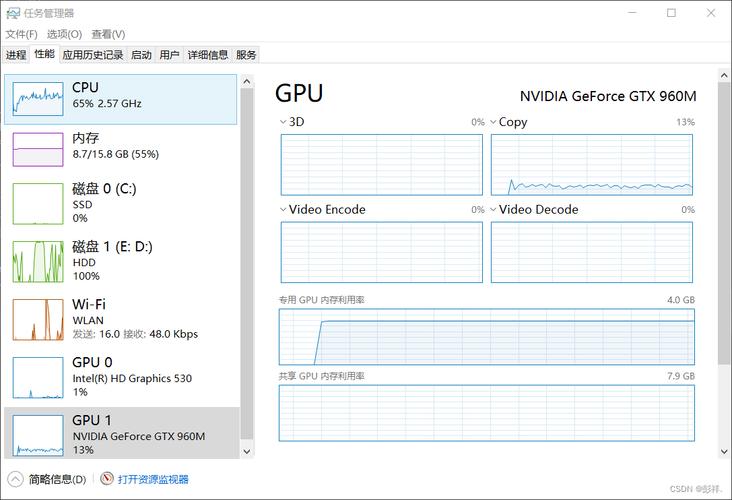Select the Wi-Fi thumbnail graph
The height and width of the screenshot is (500, 732).
click(38, 319)
